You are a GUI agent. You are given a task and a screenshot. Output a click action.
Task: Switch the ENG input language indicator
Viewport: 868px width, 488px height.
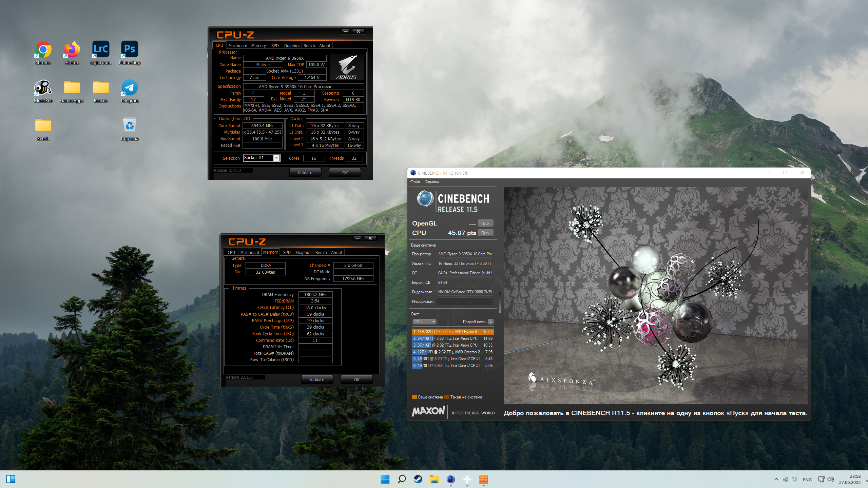(x=807, y=480)
